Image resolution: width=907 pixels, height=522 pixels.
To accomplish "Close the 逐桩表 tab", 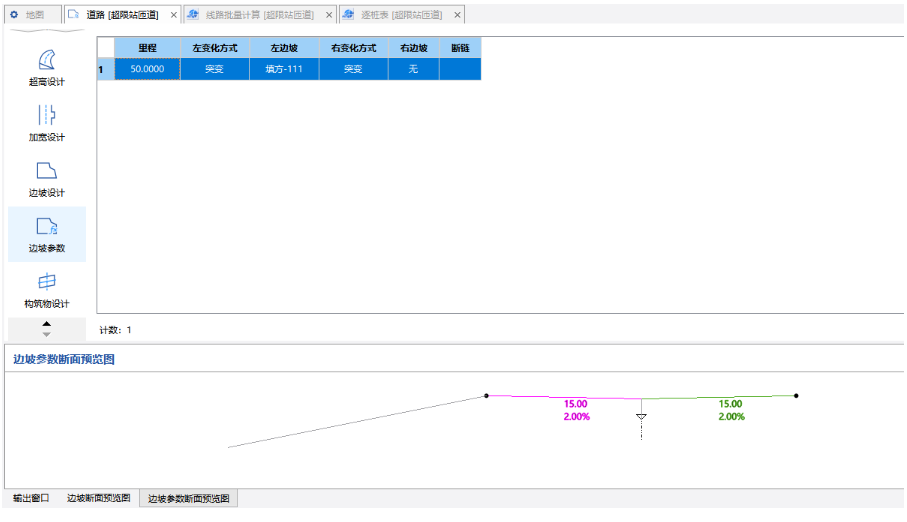I will [458, 15].
